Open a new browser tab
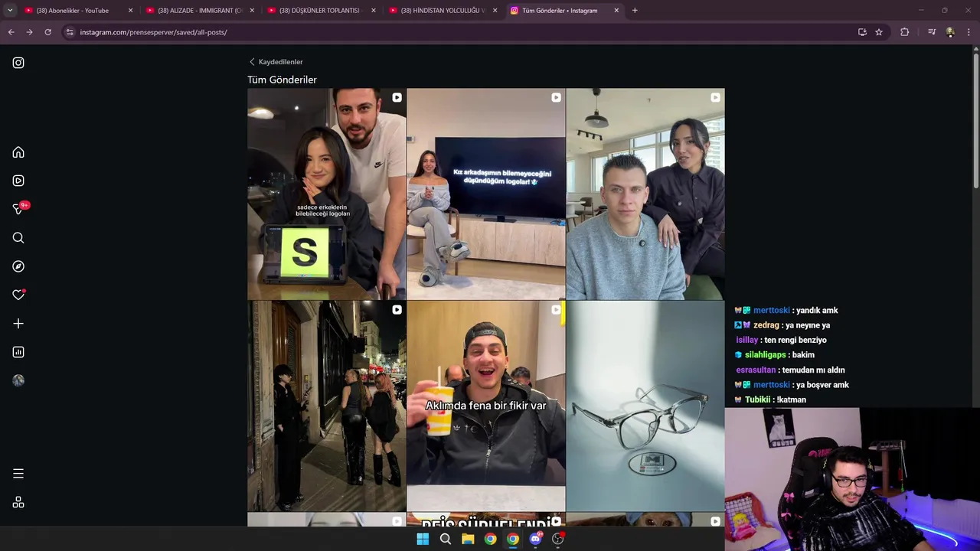980x551 pixels. [x=635, y=11]
